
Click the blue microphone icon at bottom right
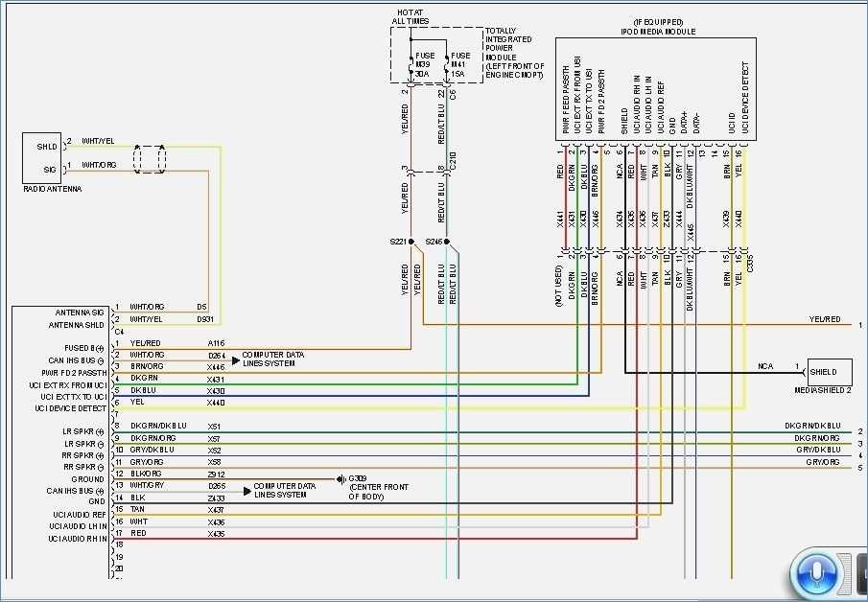click(816, 572)
